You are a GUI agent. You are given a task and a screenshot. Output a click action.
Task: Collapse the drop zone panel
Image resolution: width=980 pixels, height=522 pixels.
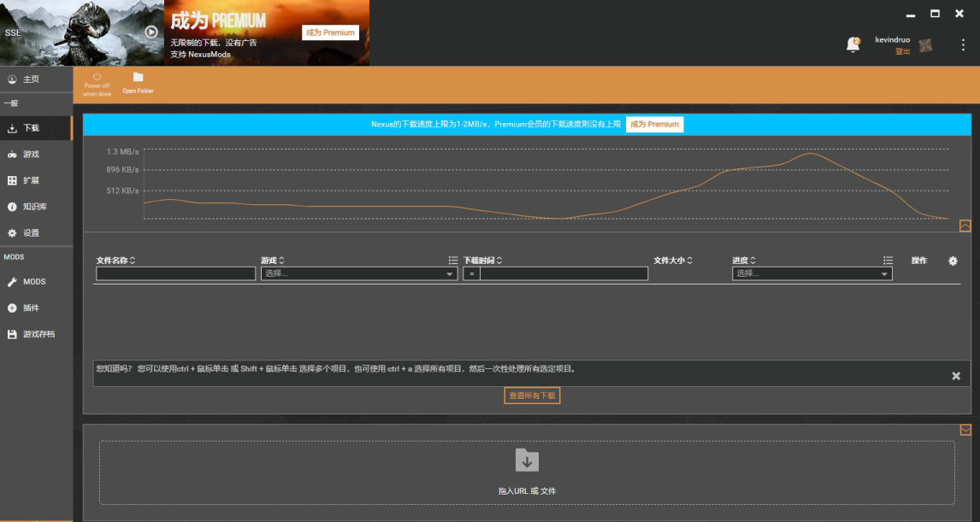965,430
